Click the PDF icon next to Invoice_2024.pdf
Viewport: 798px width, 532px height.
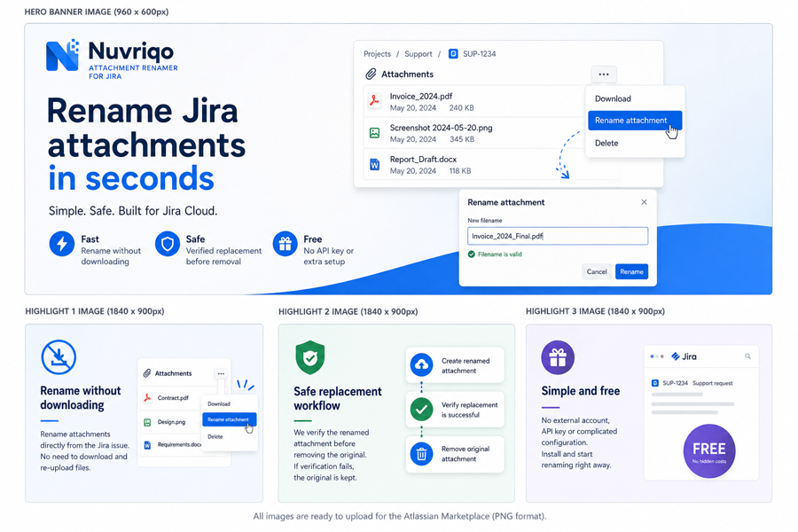[x=374, y=101]
